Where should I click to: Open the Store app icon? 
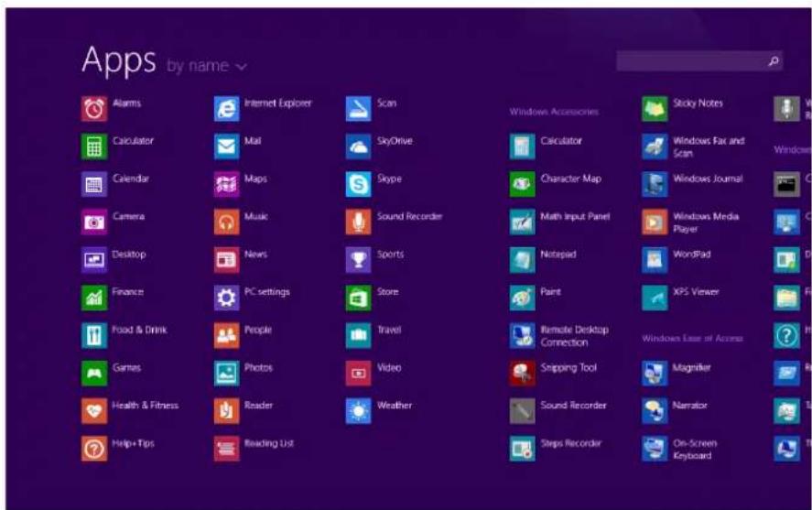[x=358, y=298]
